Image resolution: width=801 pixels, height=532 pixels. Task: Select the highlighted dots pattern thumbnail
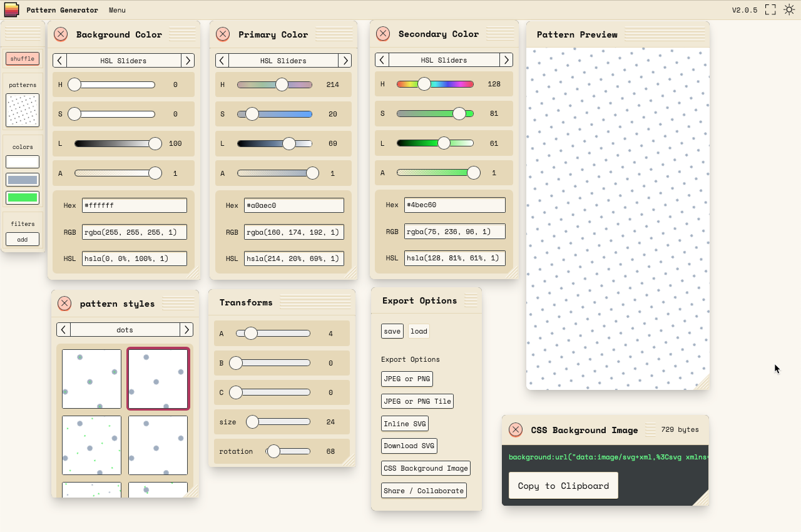point(158,379)
